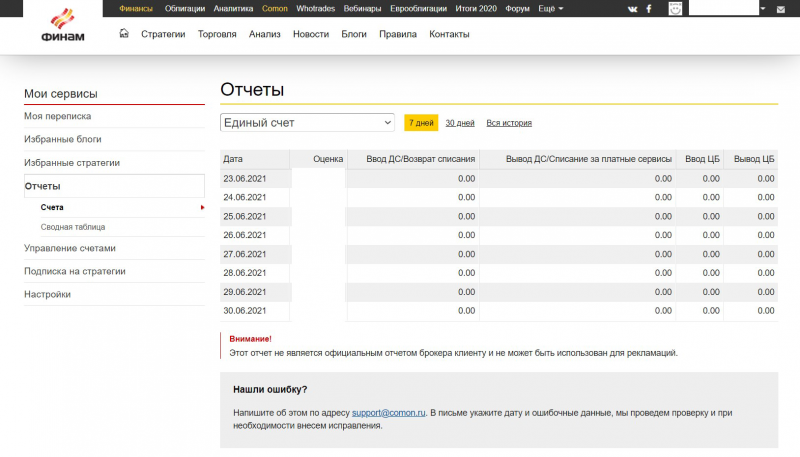Screen dimensions: 800x457
Task: Open Управление счетами in sidebar
Action: (x=70, y=248)
